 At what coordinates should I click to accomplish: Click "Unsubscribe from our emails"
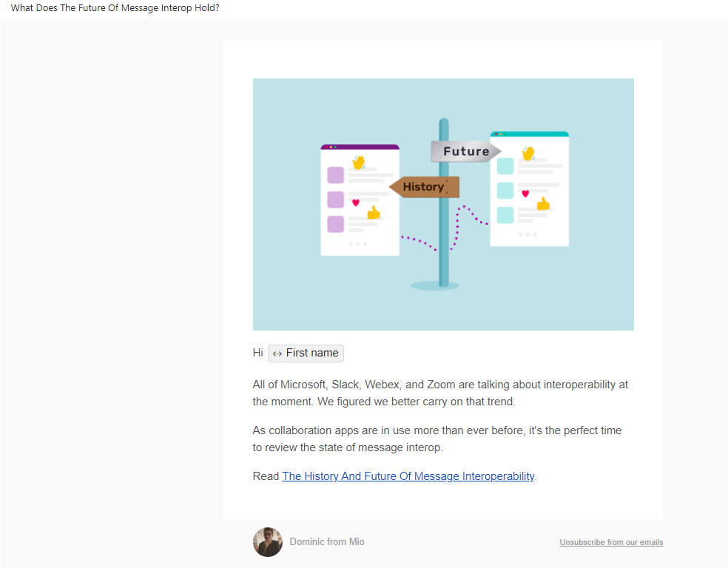tap(610, 542)
